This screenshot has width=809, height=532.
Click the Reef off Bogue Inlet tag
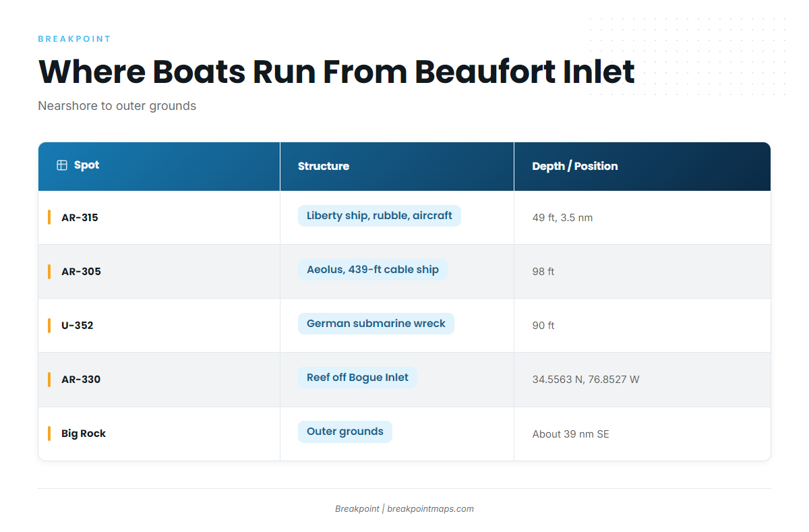(357, 378)
